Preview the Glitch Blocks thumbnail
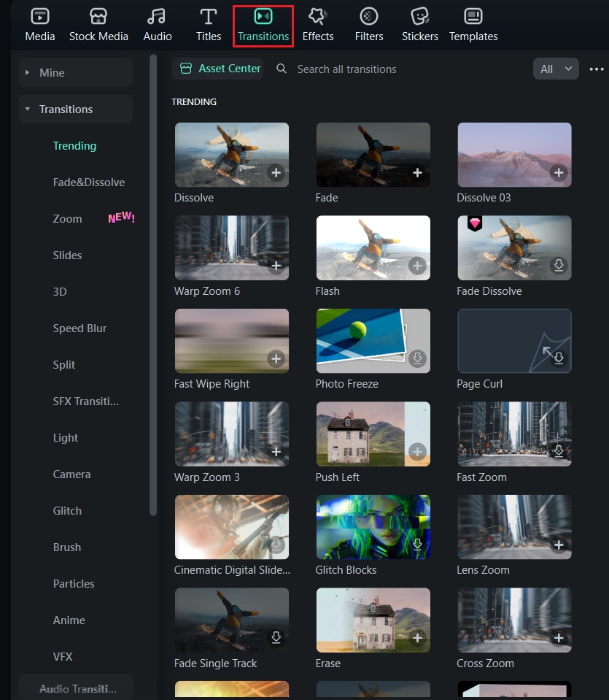The width and height of the screenshot is (609, 700). coord(373,527)
